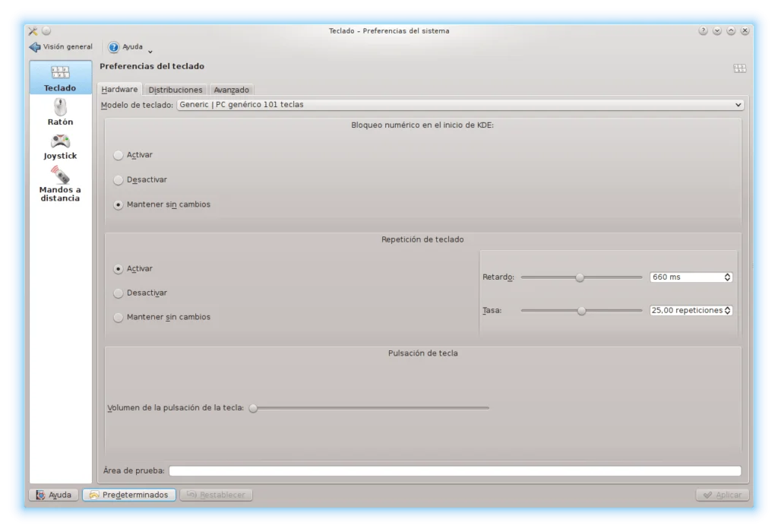
Task: Go back to Visión general
Action: point(61,46)
